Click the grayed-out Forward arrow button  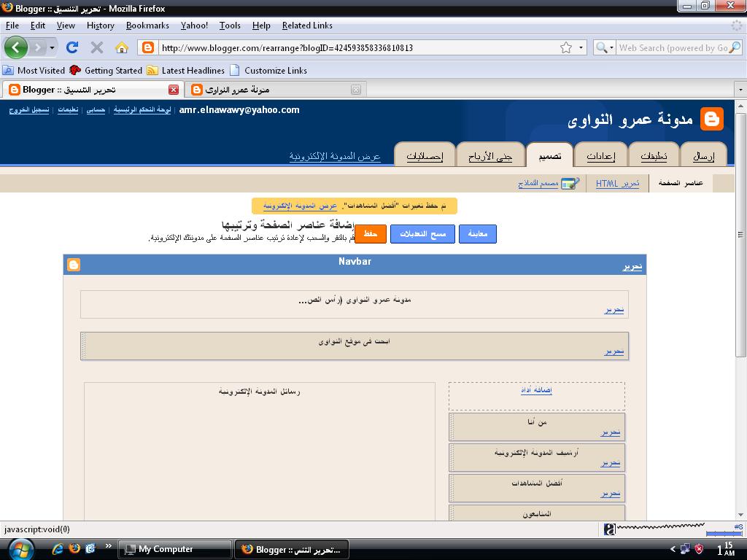(x=37, y=47)
